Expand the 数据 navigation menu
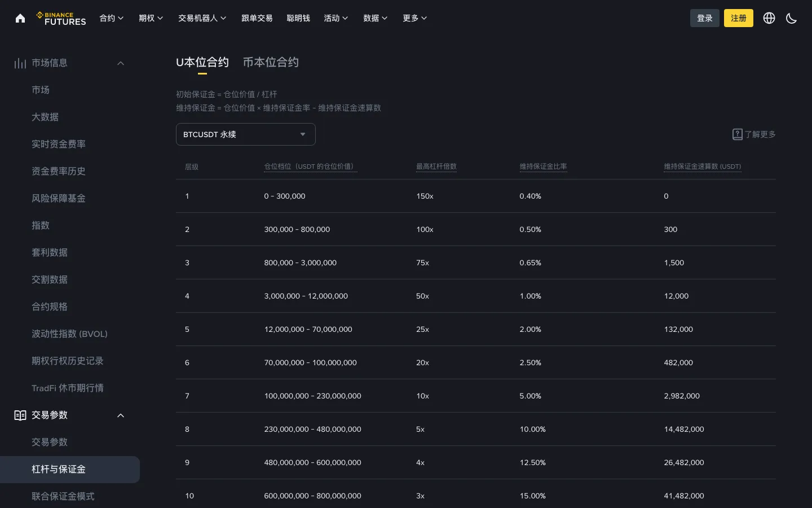Viewport: 812px width, 508px height. [x=376, y=18]
